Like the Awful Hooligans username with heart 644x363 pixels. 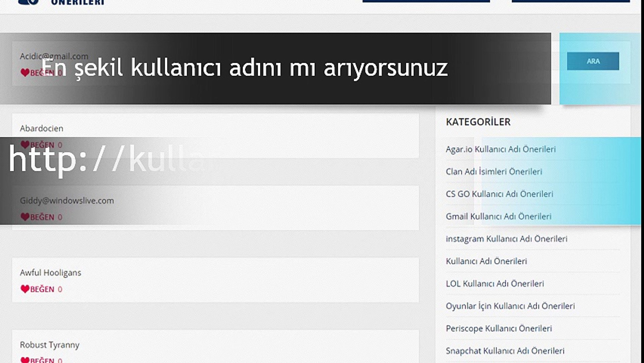coord(25,289)
